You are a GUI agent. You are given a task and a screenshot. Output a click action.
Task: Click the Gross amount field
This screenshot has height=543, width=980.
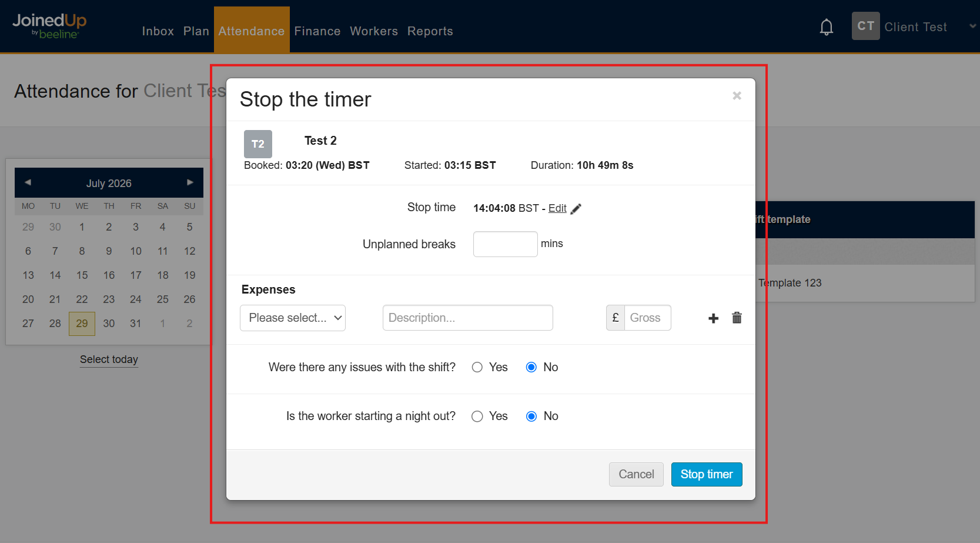[647, 318]
